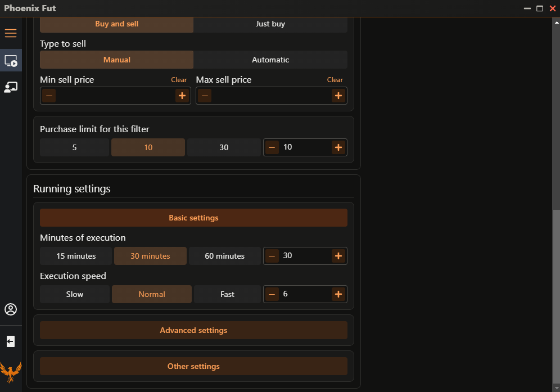Expand the Other settings section
Screen dimensions: 560x392
tap(193, 366)
